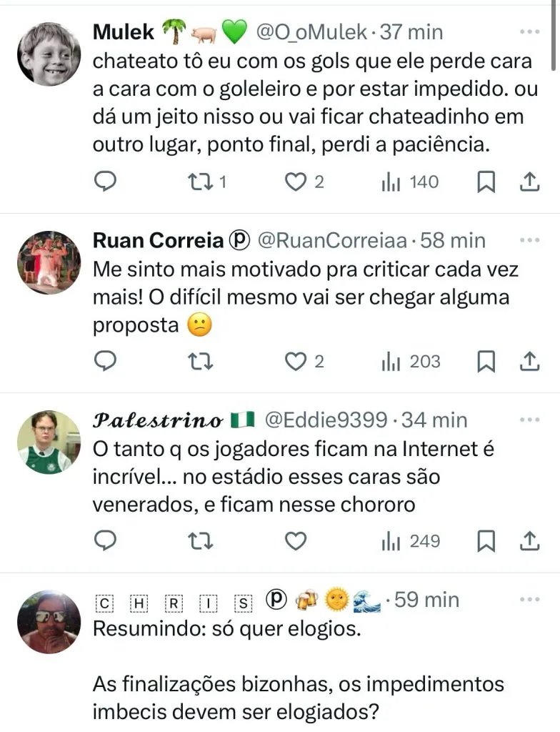The image size is (560, 732).
Task: Open Mulek's avatar photo
Action: click(x=49, y=54)
